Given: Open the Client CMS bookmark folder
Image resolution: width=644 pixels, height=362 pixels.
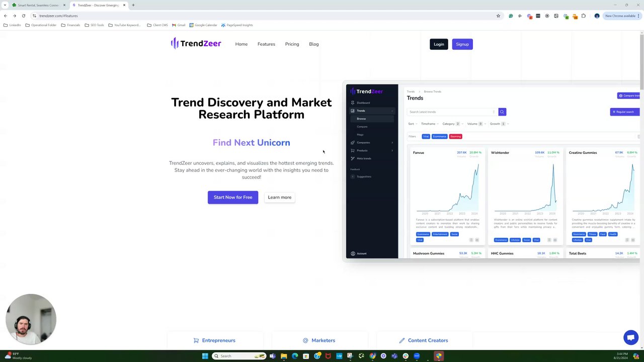Looking at the screenshot, I should (157, 25).
